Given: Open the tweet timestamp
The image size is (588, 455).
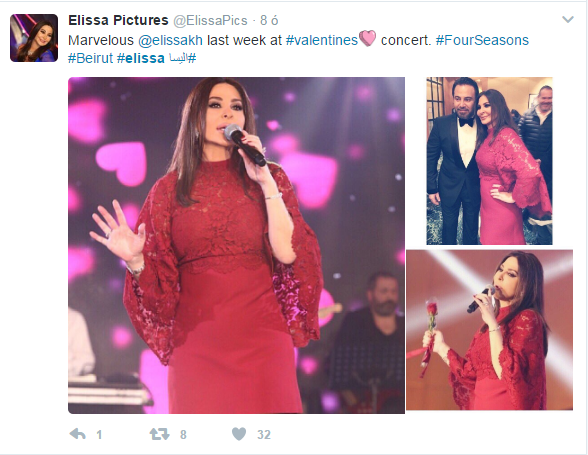Looking at the screenshot, I should click(x=269, y=20).
